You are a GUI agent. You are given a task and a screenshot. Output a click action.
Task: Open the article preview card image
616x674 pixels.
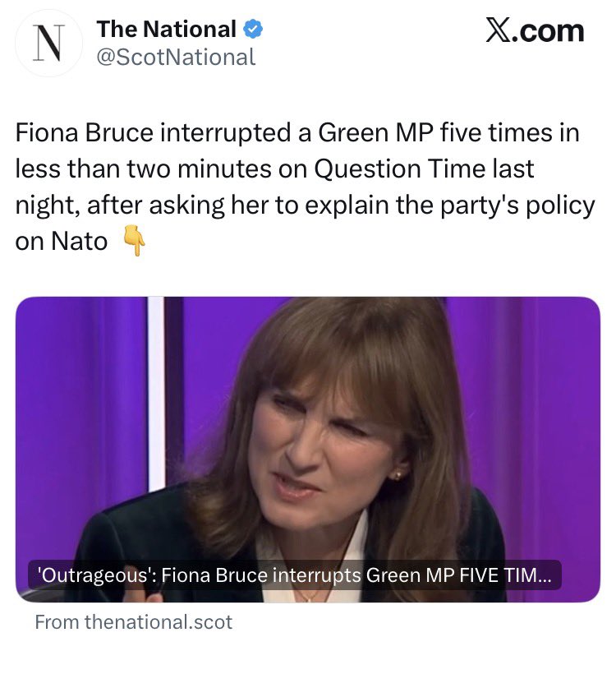pos(308,427)
